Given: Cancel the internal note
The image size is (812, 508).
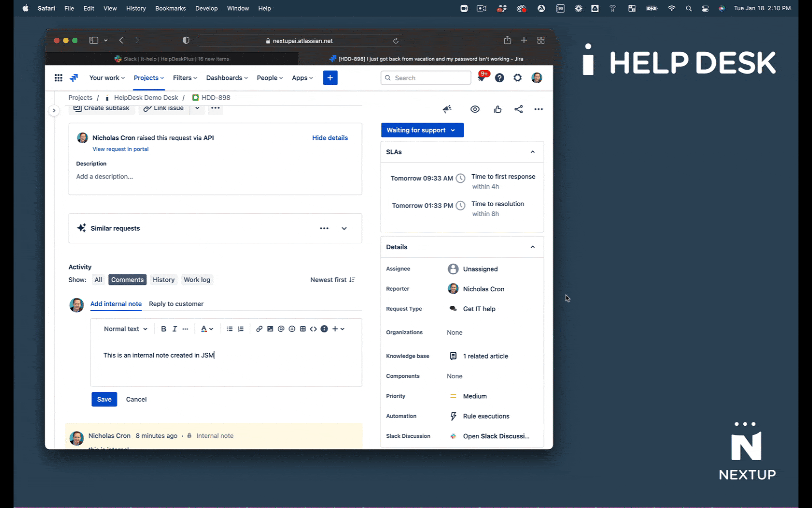Looking at the screenshot, I should pyautogui.click(x=136, y=399).
